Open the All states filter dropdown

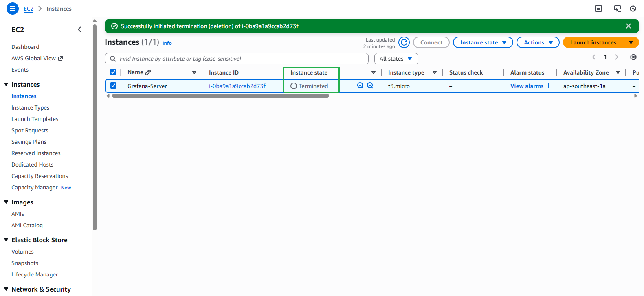coord(396,59)
